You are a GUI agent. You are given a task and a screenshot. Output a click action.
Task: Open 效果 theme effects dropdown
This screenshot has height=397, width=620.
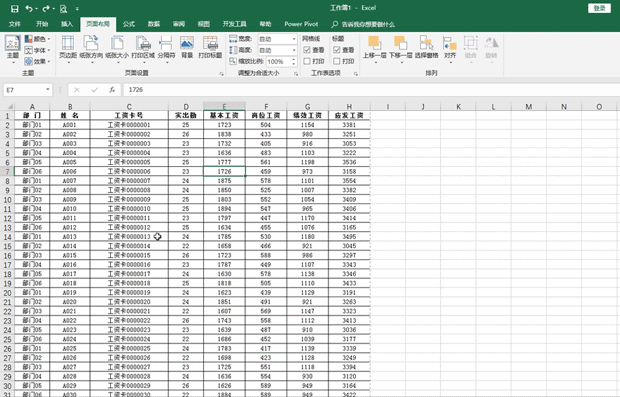pyautogui.click(x=37, y=61)
